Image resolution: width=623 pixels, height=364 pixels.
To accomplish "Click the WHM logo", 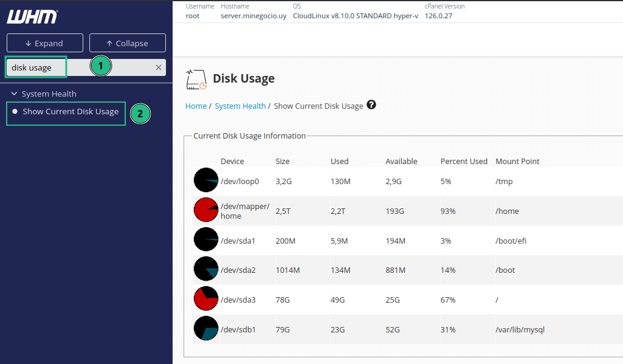I will [x=32, y=16].
